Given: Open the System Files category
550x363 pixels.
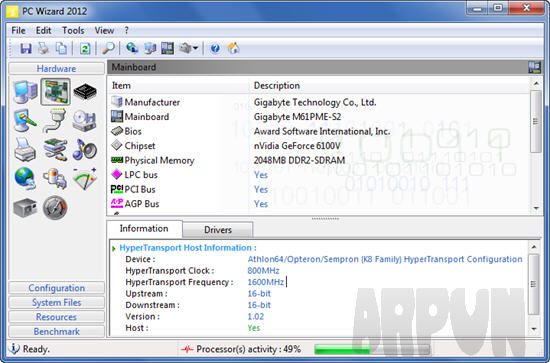Looking at the screenshot, I should (56, 302).
